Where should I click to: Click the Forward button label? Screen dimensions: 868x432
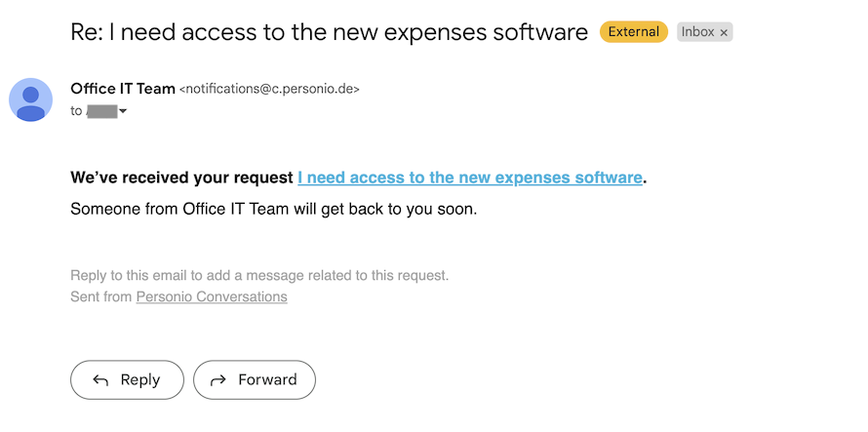pyautogui.click(x=267, y=380)
